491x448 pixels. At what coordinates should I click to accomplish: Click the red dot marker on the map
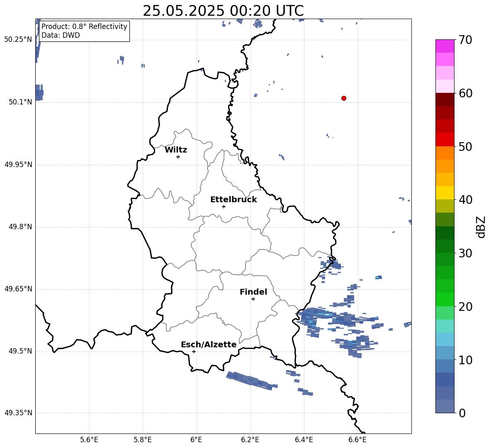pos(343,98)
